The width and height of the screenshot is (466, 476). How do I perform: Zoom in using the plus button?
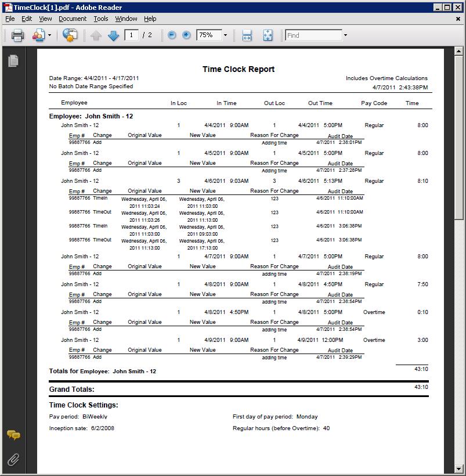click(x=186, y=35)
